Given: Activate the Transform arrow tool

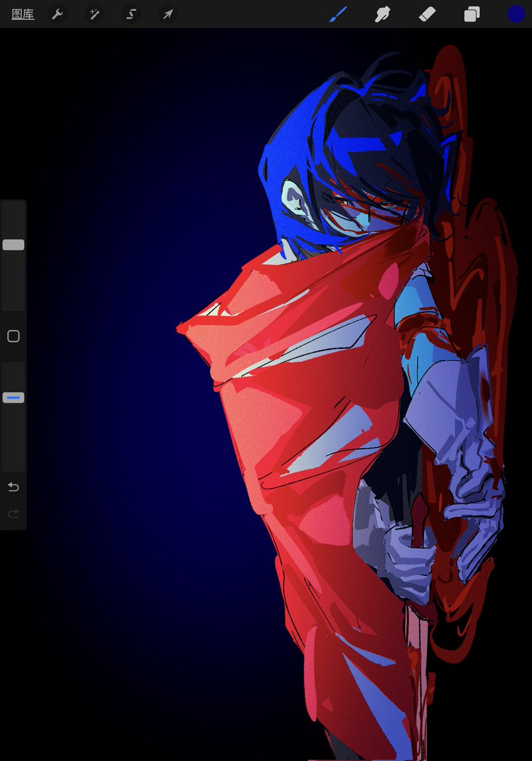Looking at the screenshot, I should 168,14.
